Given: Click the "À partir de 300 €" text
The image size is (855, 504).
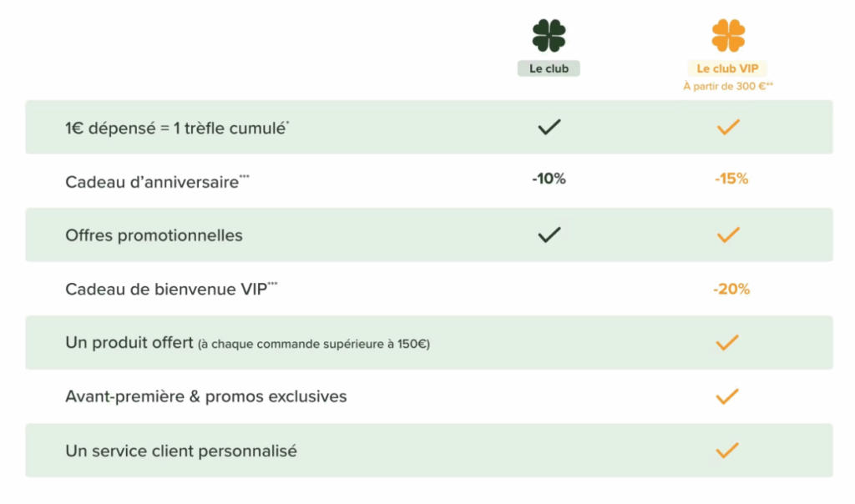Looking at the screenshot, I should (727, 86).
